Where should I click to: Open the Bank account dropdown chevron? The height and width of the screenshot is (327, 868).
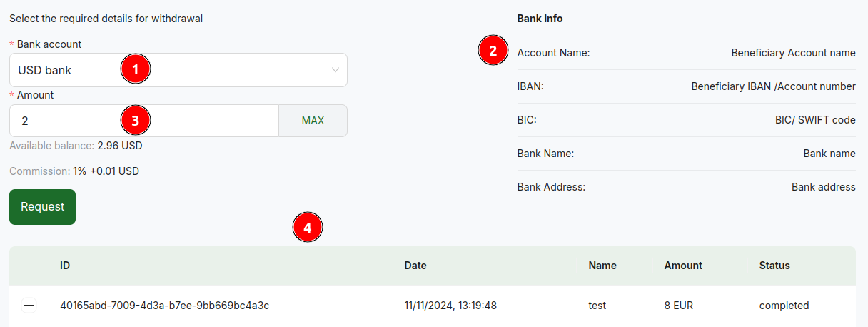(335, 70)
